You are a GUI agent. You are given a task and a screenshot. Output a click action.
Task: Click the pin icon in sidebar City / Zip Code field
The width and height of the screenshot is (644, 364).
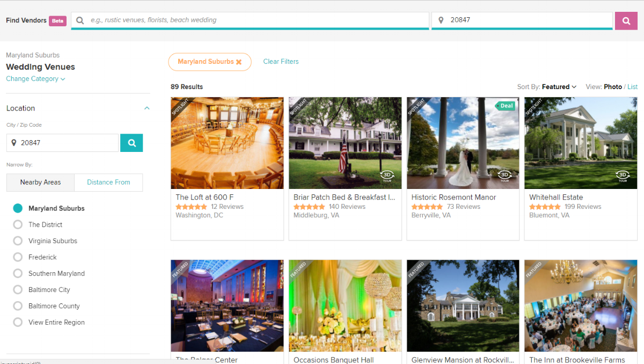point(14,143)
